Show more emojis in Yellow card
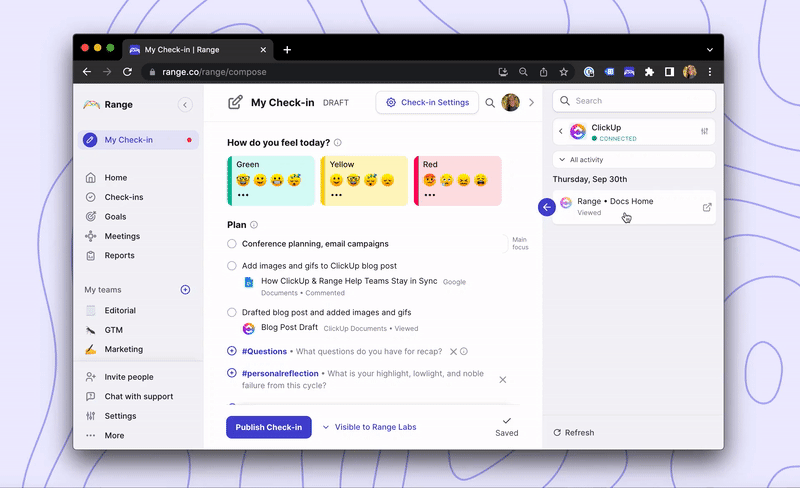The width and height of the screenshot is (800, 488). pyautogui.click(x=336, y=195)
